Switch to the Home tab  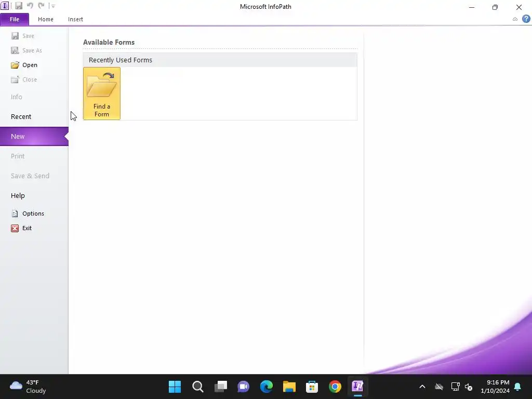coord(46,19)
